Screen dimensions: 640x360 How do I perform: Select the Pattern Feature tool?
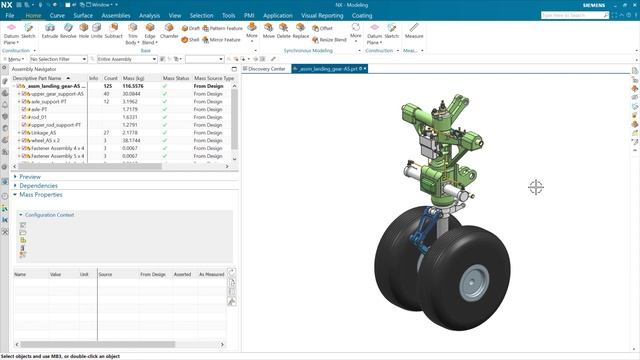pyautogui.click(x=222, y=28)
